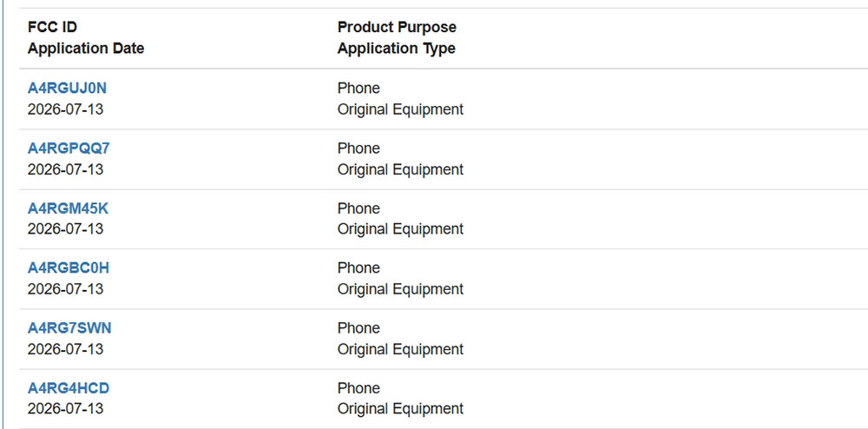Click Phone in the A4RGUJ0N row
868x429 pixels.
click(x=358, y=88)
